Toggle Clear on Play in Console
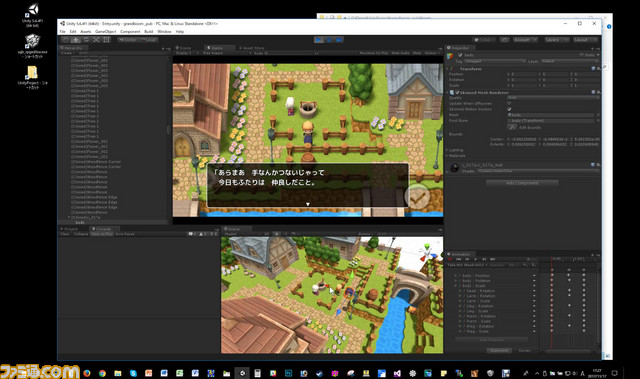Viewport: 640px width, 379px height. [102, 234]
